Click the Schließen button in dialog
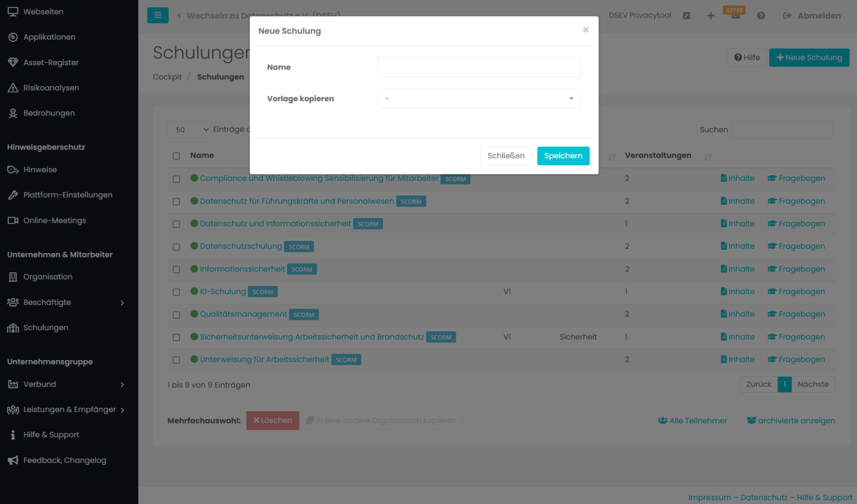The image size is (857, 504). tap(506, 156)
